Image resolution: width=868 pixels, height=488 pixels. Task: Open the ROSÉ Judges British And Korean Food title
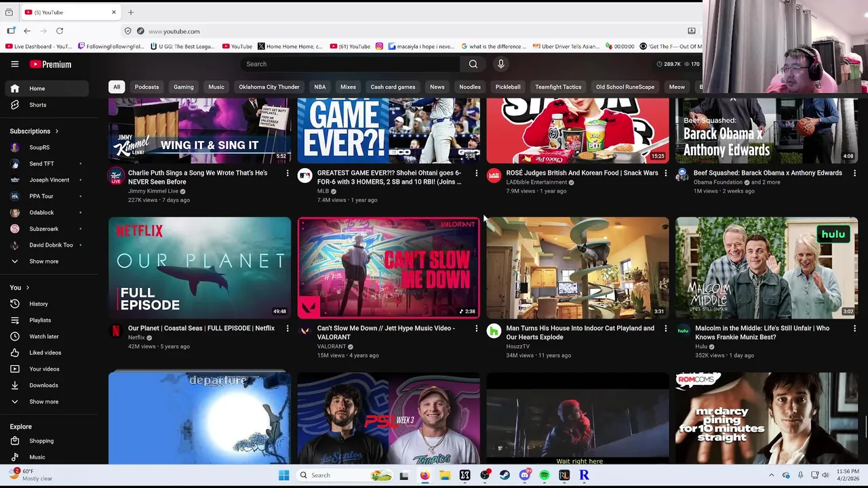582,173
